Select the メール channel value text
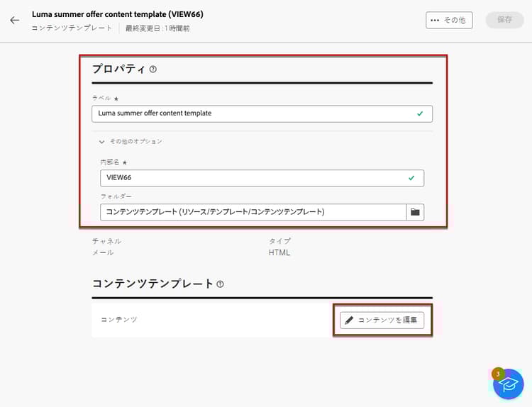This screenshot has width=532, height=407. pos(103,252)
